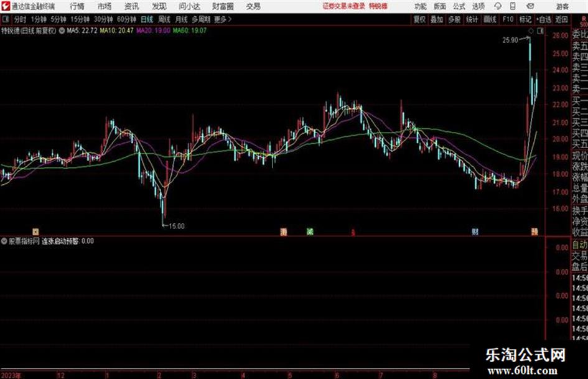
Task: Click the 25.90 high price label
Action: coord(510,40)
